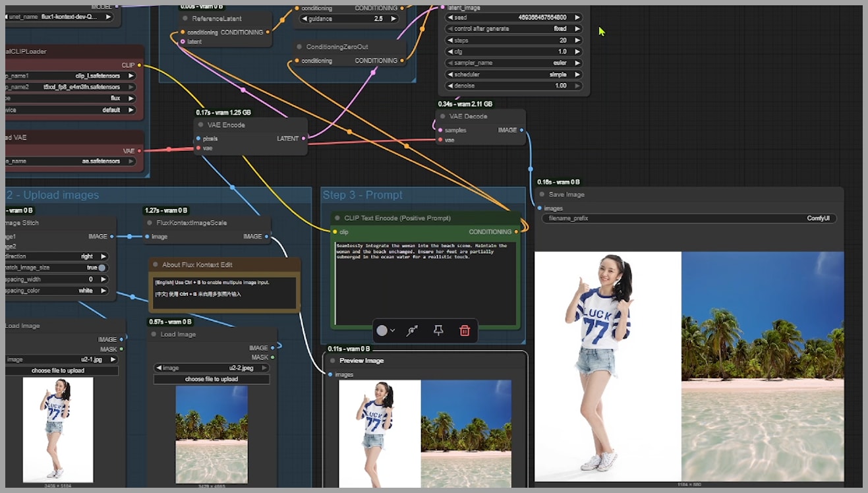The image size is (868, 493).
Task: Click the denoise 1.00 value field
Action: [x=513, y=86]
